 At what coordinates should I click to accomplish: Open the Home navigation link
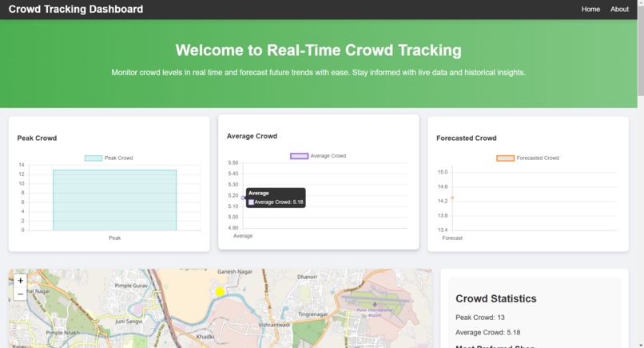click(590, 9)
